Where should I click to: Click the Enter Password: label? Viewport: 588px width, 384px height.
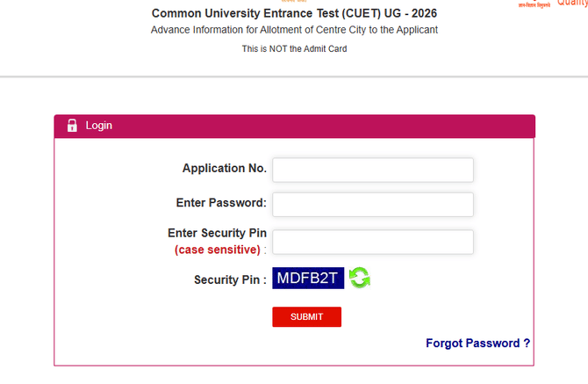[x=221, y=203]
